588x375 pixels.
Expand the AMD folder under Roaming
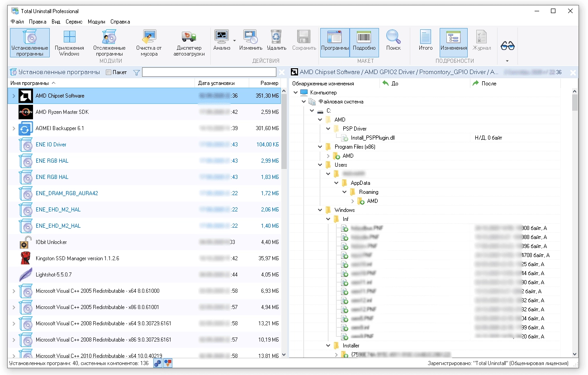click(x=353, y=201)
